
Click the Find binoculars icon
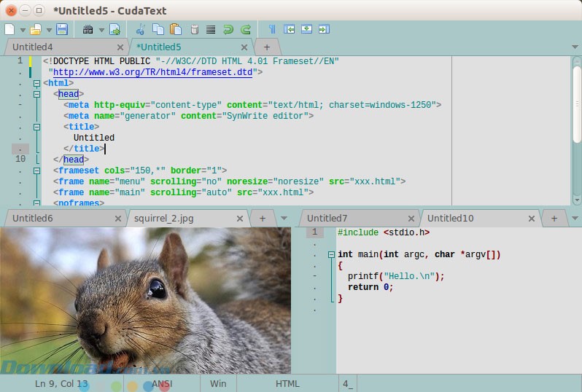[x=88, y=30]
